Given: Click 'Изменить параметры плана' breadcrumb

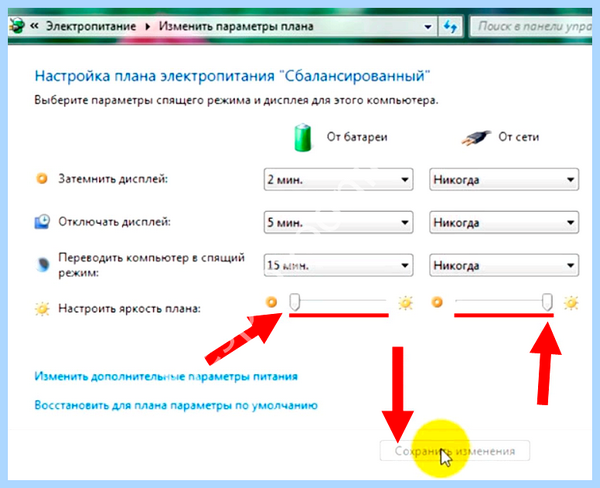Looking at the screenshot, I should (x=236, y=26).
